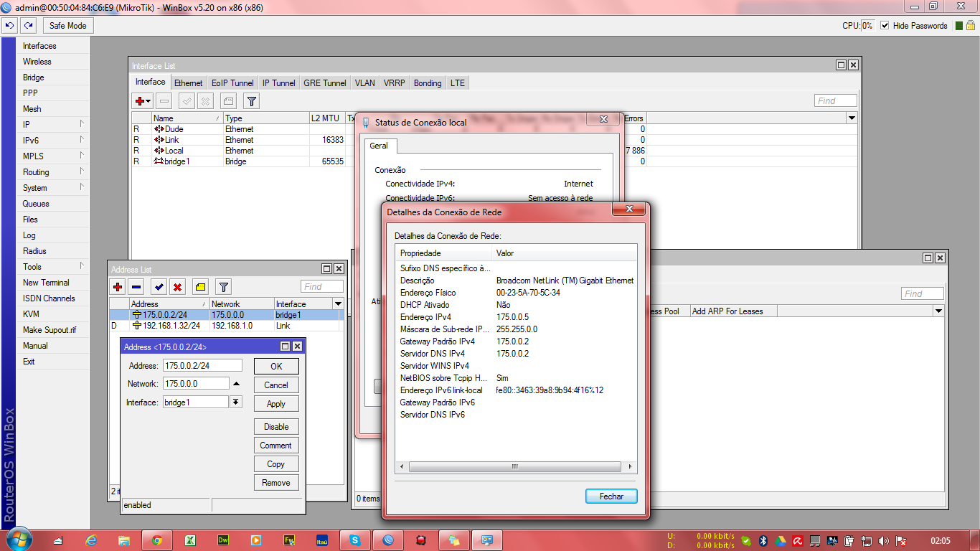
Task: Open the filter funnel in Address List
Action: point(223,287)
